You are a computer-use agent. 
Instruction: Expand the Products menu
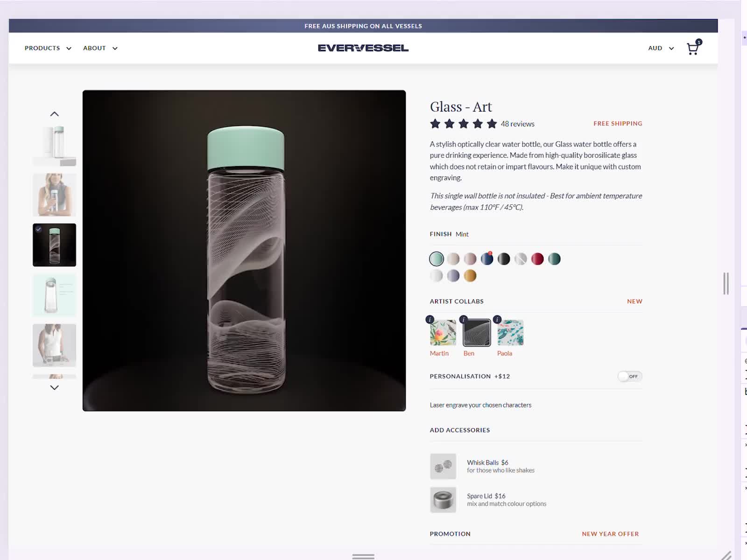[48, 48]
